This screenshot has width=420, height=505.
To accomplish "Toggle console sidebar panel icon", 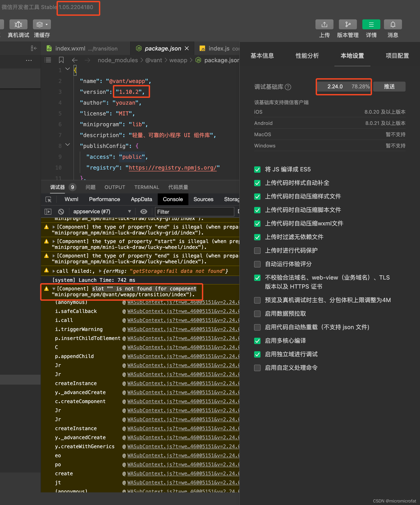I will [x=48, y=212].
